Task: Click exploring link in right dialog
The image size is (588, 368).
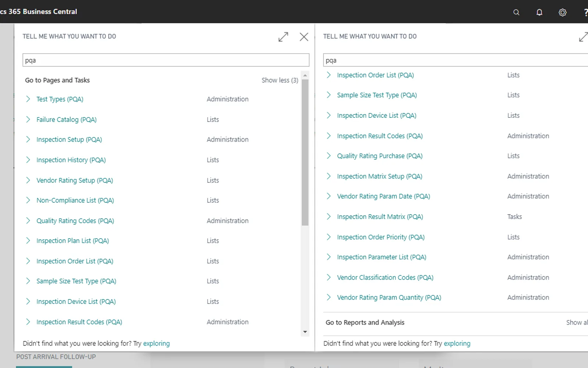Action: 457,343
